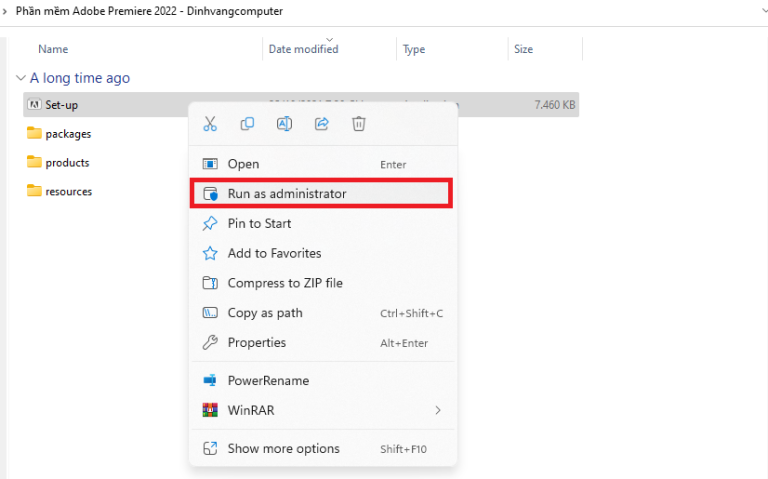Open Properties from the context menu
This screenshot has height=479, width=768.
(256, 342)
